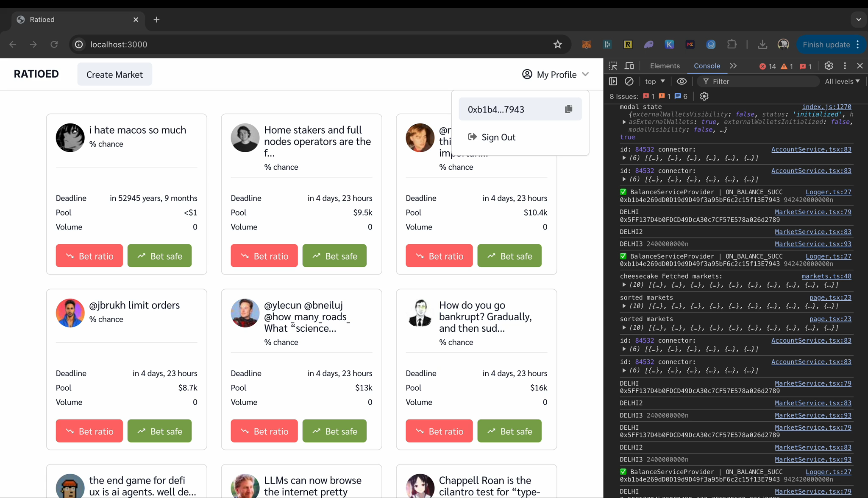The height and width of the screenshot is (498, 868).
Task: Click the bookmark star in address bar
Action: point(557,45)
